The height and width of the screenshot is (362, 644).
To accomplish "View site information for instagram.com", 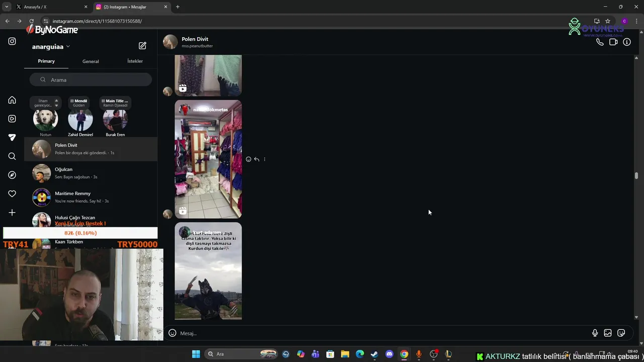I will point(46,21).
